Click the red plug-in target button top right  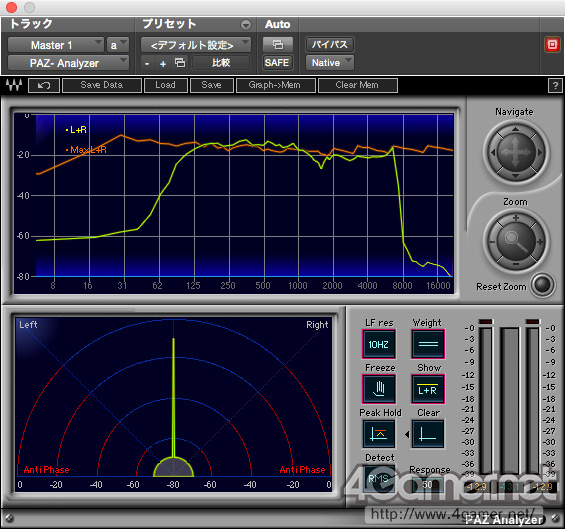pos(552,45)
